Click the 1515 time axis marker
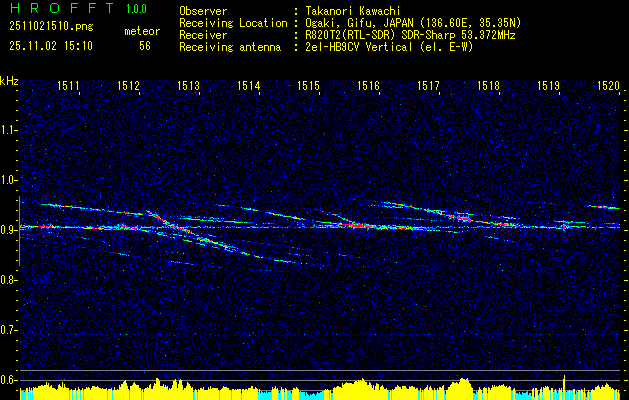Image resolution: width=629 pixels, height=400 pixels. click(308, 85)
